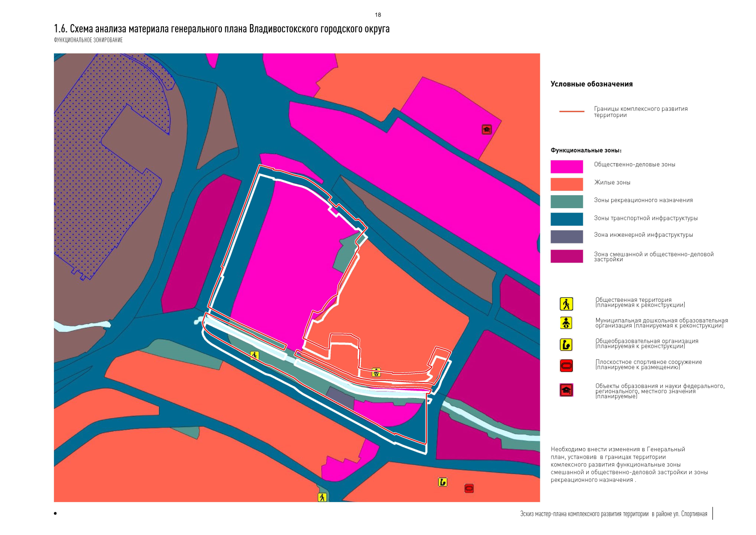Click the red sports facility icon on map
This screenshot has width=756, height=535.
(x=469, y=488)
